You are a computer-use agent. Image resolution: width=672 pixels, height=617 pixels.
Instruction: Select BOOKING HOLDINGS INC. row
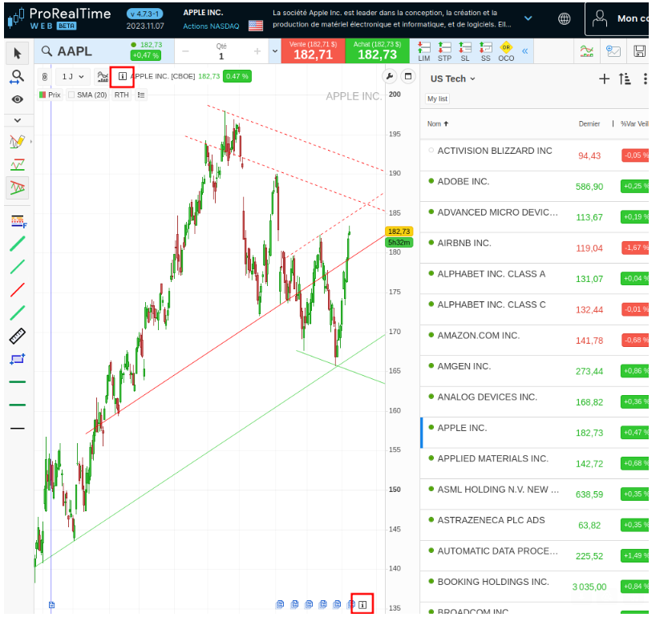pos(534,587)
